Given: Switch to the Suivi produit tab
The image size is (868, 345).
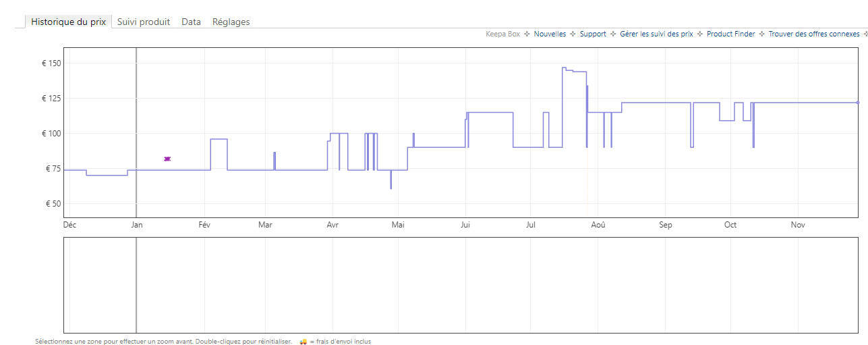Looking at the screenshot, I should [144, 22].
